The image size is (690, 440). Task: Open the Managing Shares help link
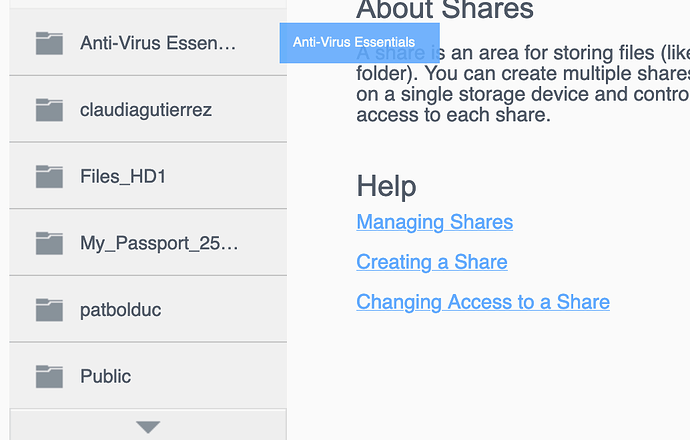pyautogui.click(x=434, y=222)
